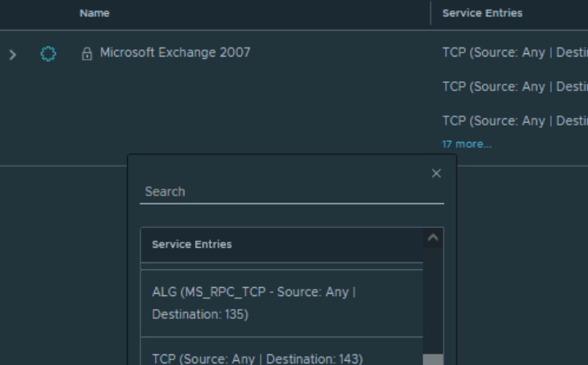Click the second TCP (Source: Any) entry in the row
588x365 pixels.
click(515, 87)
